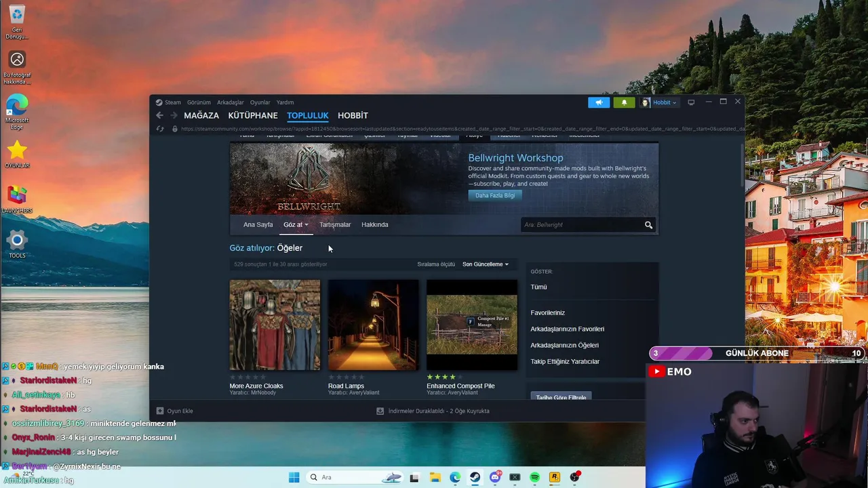Open the workshop Hakkında tab
Viewport: 868px width, 488px height.
(x=375, y=224)
